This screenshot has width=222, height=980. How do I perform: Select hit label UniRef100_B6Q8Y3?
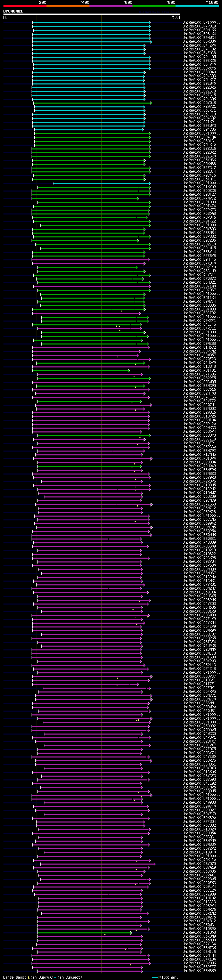[x=199, y=436]
